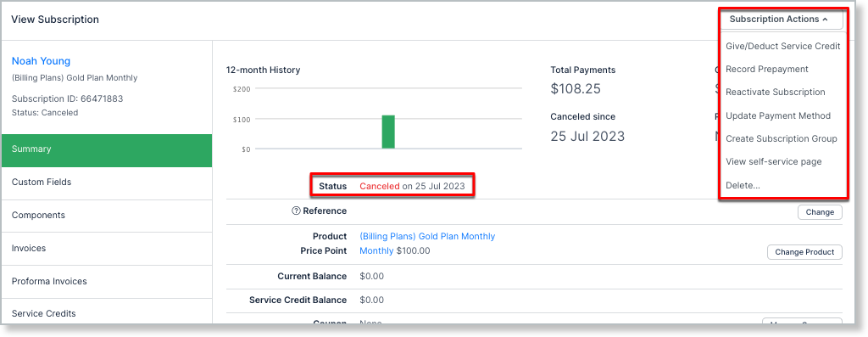Open the Service Credits sidebar tab

tap(107, 312)
